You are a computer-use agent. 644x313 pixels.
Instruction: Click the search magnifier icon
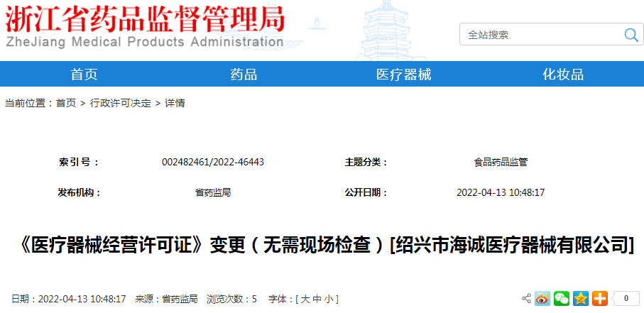(631, 35)
